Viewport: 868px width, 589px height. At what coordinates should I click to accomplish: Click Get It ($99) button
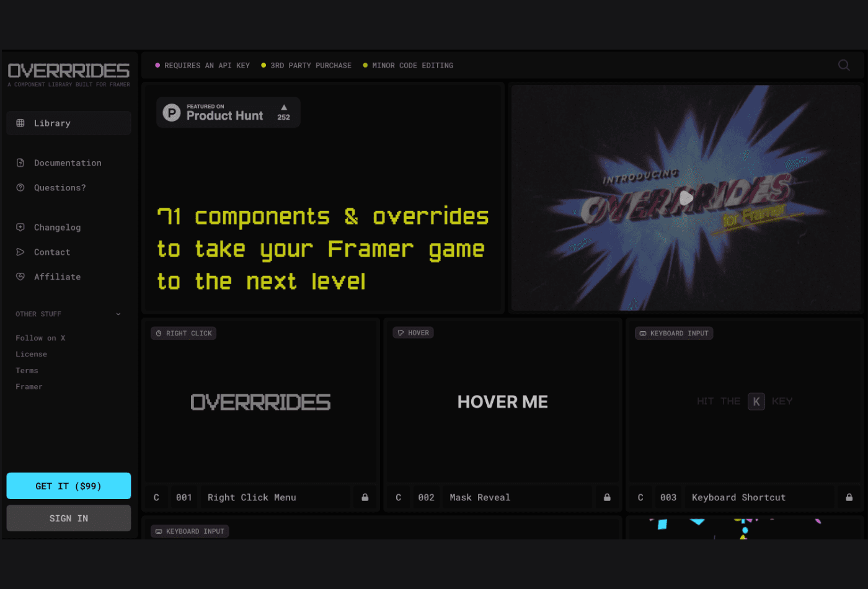69,486
